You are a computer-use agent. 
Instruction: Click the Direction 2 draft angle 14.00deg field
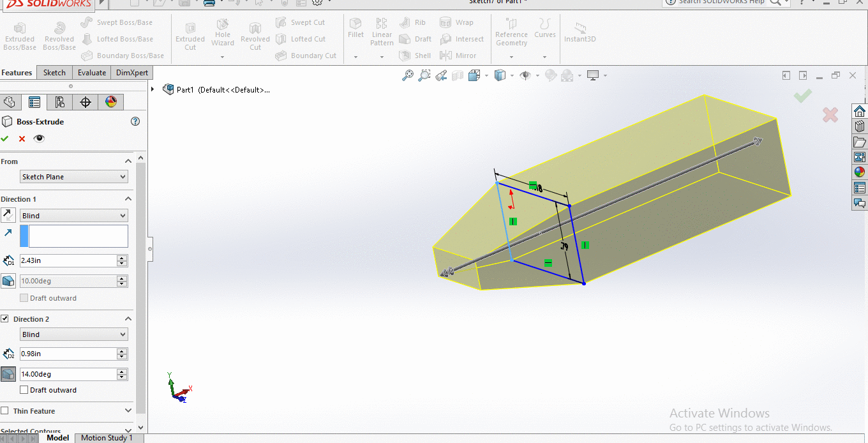(x=68, y=374)
